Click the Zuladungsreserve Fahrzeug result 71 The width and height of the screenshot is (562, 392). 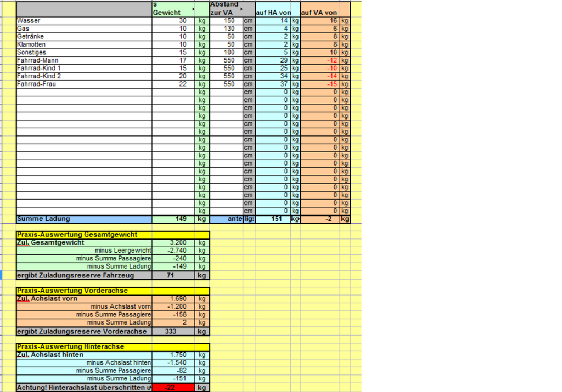click(173, 275)
